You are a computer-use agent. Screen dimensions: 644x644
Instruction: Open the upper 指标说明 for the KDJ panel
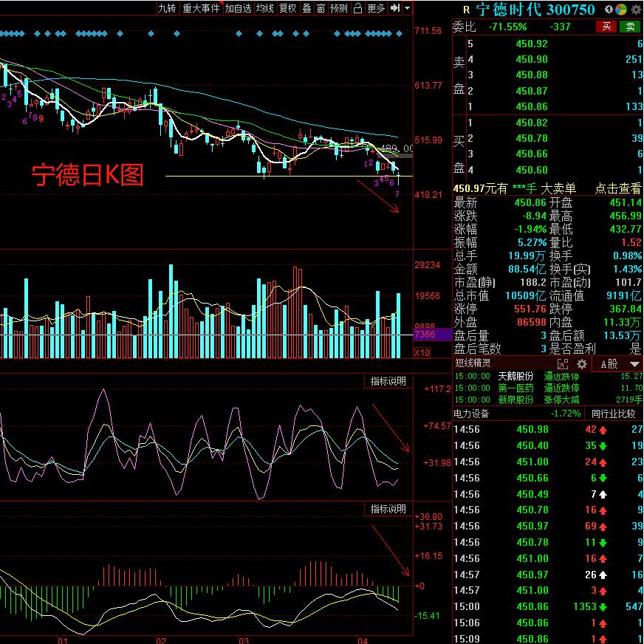tap(388, 381)
